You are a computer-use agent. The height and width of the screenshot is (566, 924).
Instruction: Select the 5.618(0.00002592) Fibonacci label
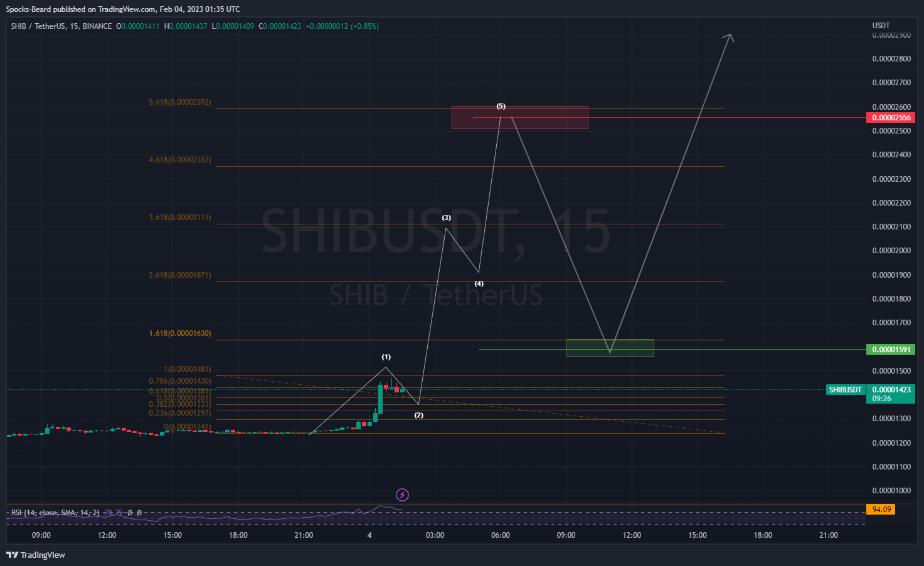(x=180, y=102)
